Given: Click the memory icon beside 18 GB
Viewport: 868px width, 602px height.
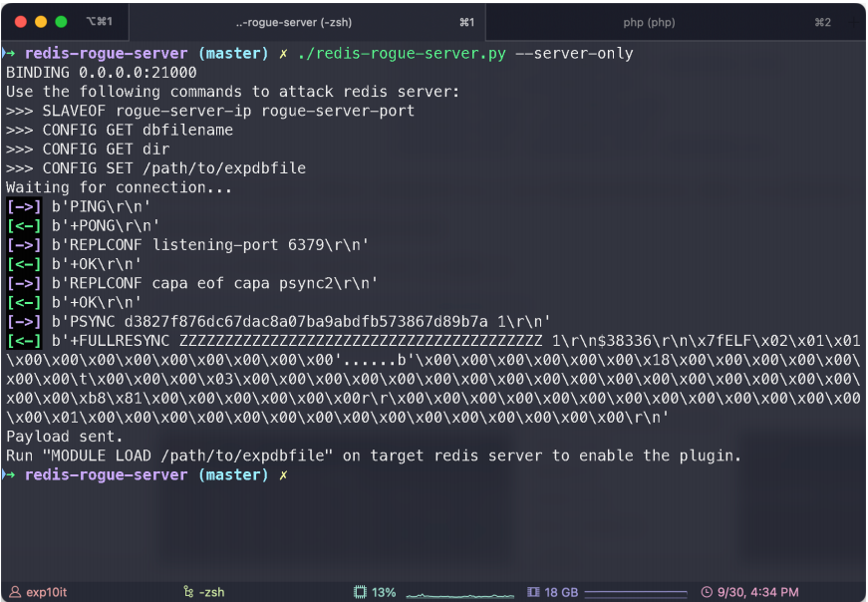Looking at the screenshot, I should click(x=533, y=592).
